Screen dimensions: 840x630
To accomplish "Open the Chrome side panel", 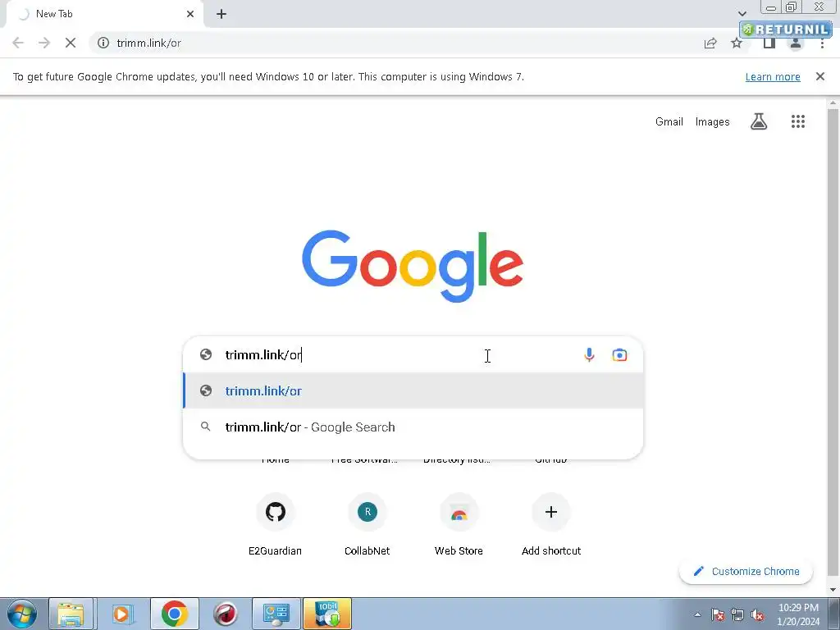I will coord(769,43).
